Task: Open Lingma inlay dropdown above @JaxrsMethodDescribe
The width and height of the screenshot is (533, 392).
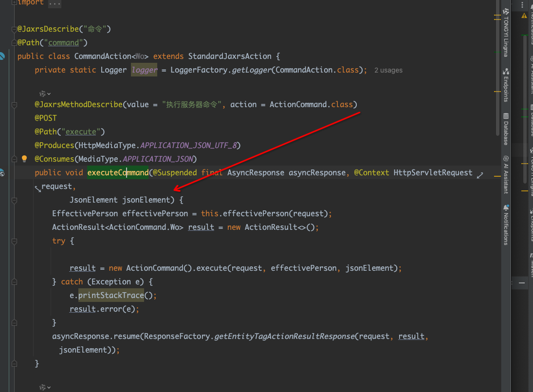Action: [45, 93]
